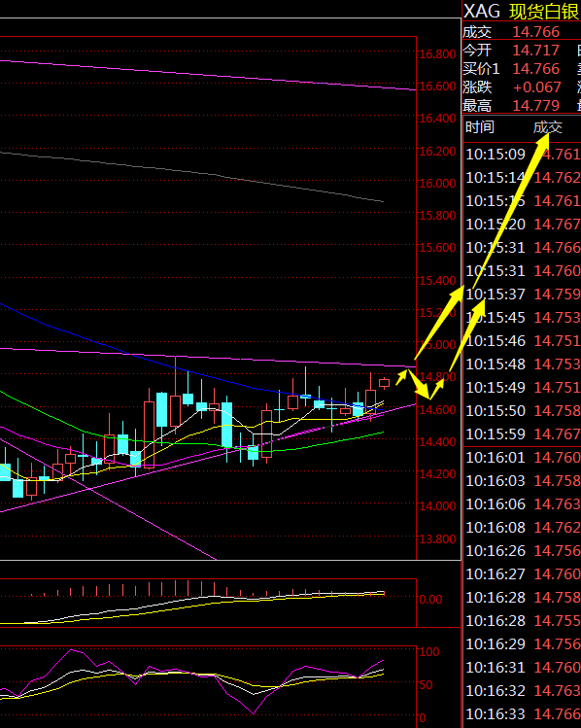This screenshot has width=581, height=728.
Task: Click the 16.800 price axis label
Action: [437, 54]
